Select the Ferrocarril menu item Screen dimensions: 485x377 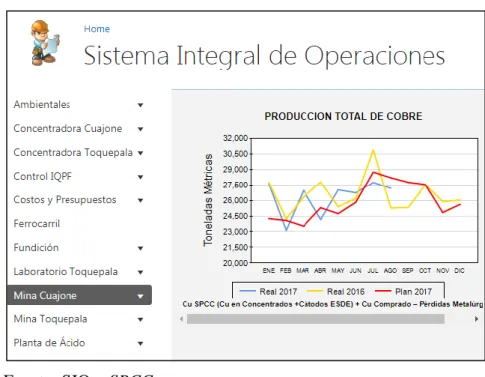37,224
